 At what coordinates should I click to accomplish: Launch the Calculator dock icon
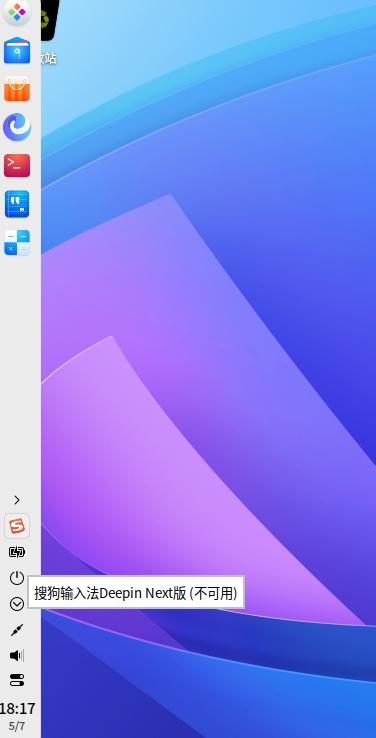(17, 242)
